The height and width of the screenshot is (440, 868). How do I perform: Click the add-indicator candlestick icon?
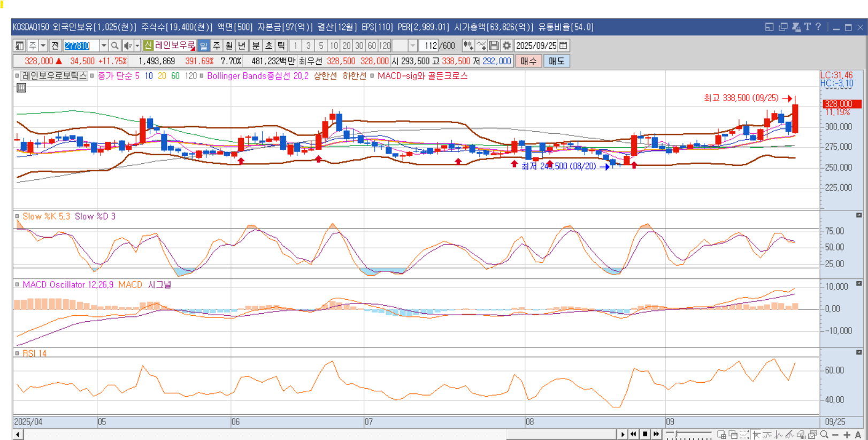pos(468,45)
